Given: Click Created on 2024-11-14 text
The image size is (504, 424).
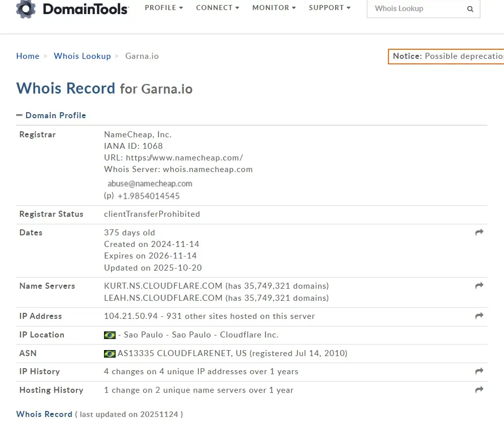Looking at the screenshot, I should 151,244.
